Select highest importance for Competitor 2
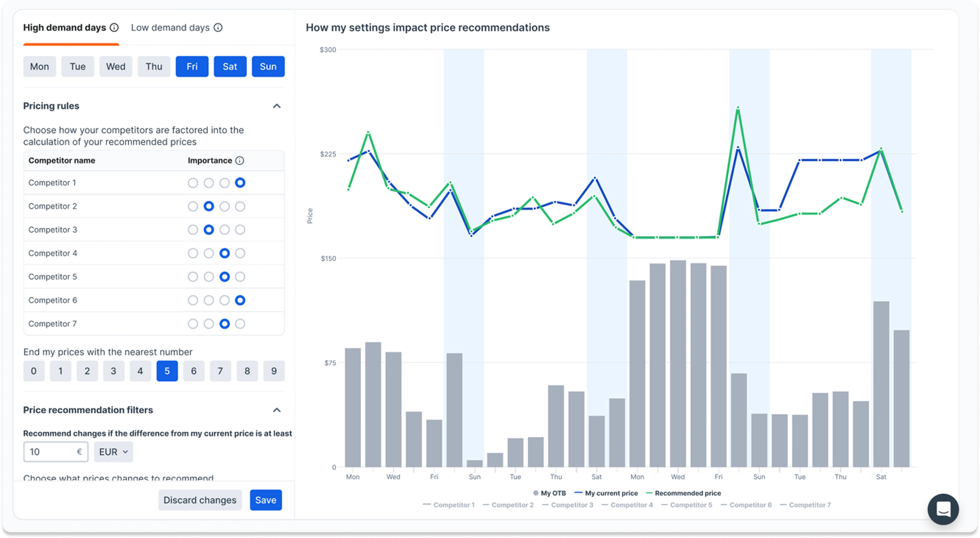Image resolution: width=980 pixels, height=538 pixels. click(x=240, y=206)
